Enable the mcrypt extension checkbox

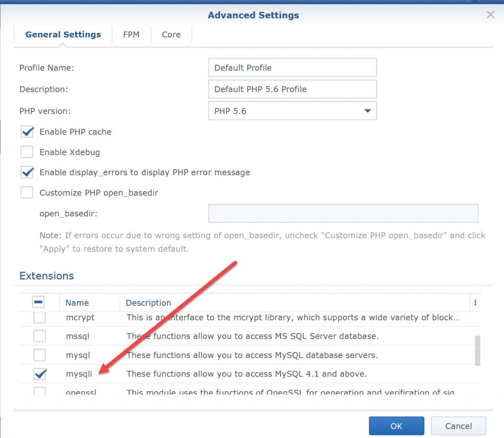pyautogui.click(x=39, y=317)
